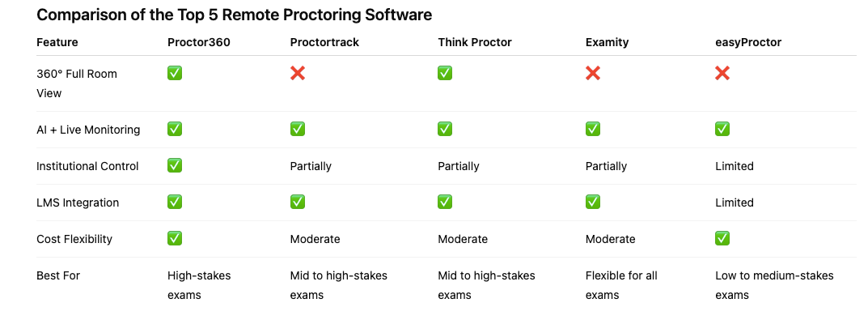Click Proctortrack red cross for 360° Full Room View
The width and height of the screenshot is (868, 320).
click(298, 73)
